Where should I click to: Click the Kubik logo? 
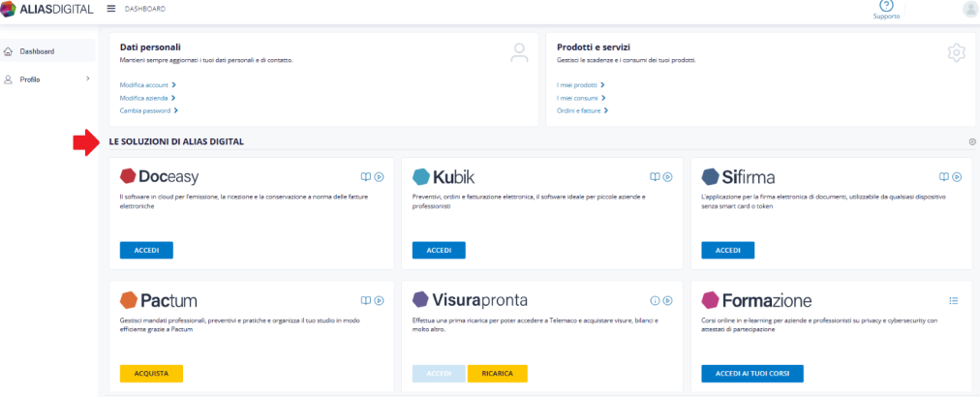pyautogui.click(x=444, y=177)
